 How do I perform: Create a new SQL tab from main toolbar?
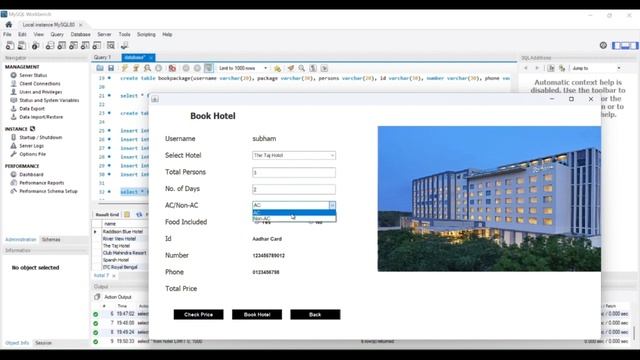pos(10,46)
